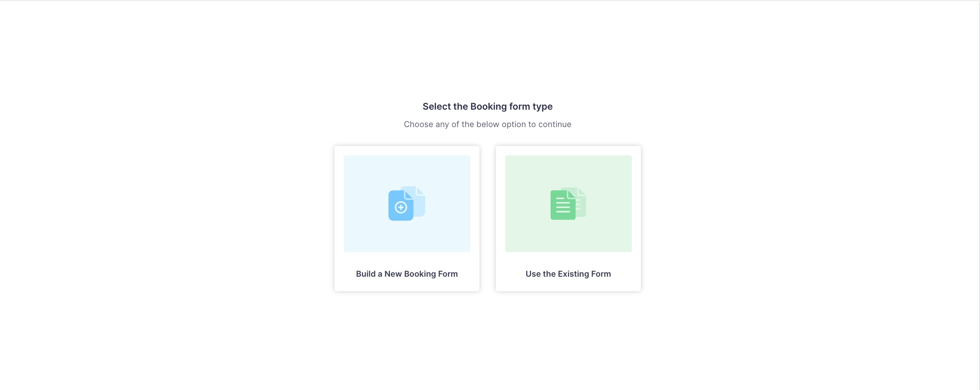This screenshot has width=980, height=390.
Task: Click the folded corner of blue document icon
Action: pos(409,195)
